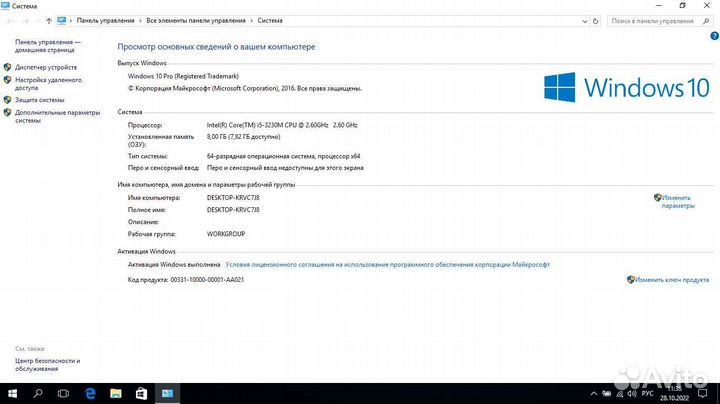The height and width of the screenshot is (404, 720).
Task: Click computer name value next to Имя компьютера
Action: tap(233, 197)
